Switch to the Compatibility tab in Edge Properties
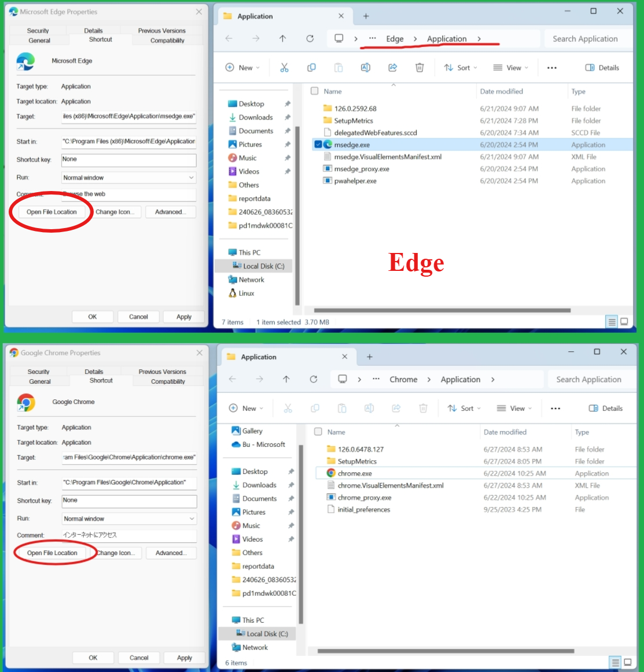 pyautogui.click(x=167, y=40)
